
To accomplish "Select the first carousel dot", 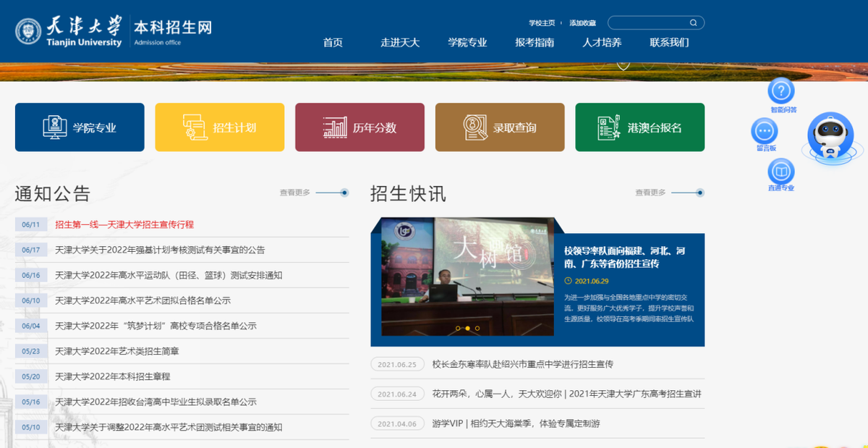I will (458, 329).
